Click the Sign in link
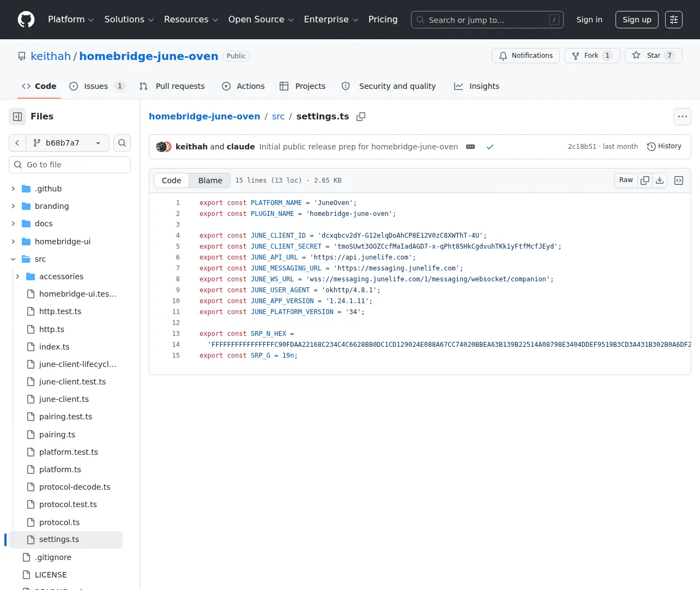 [589, 20]
